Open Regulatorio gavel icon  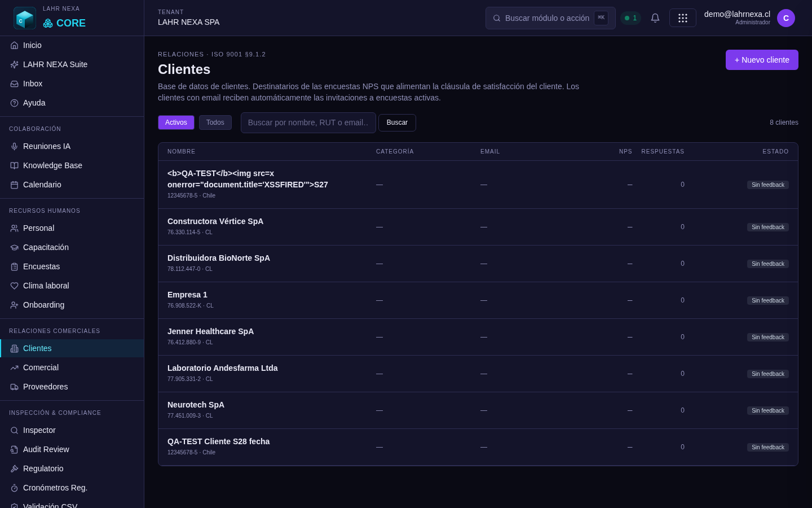[15, 468]
